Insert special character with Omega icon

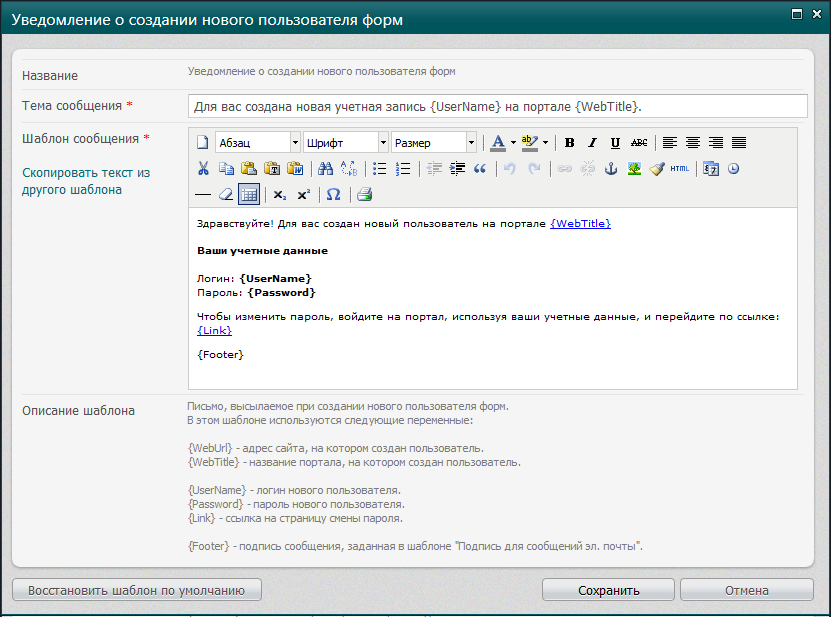point(333,195)
